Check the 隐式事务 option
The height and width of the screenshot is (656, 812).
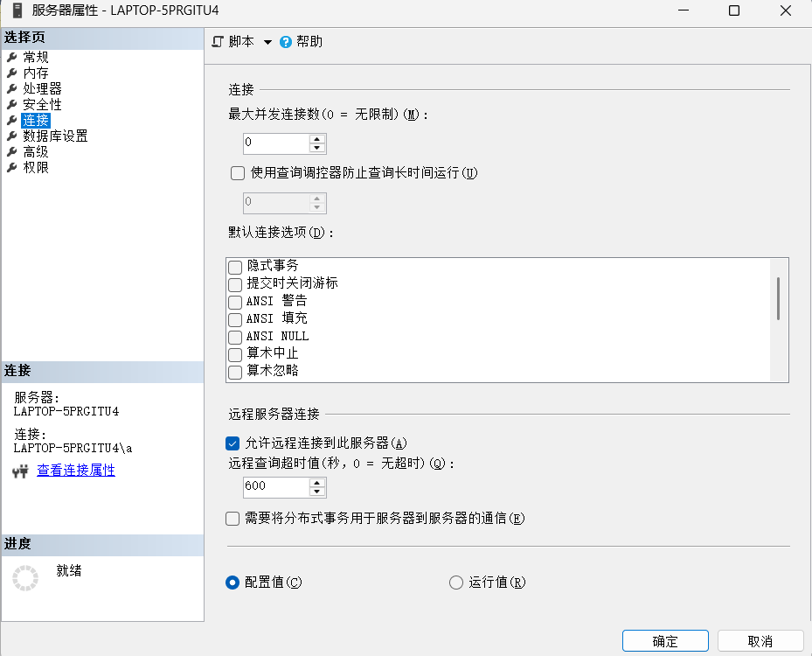235,267
